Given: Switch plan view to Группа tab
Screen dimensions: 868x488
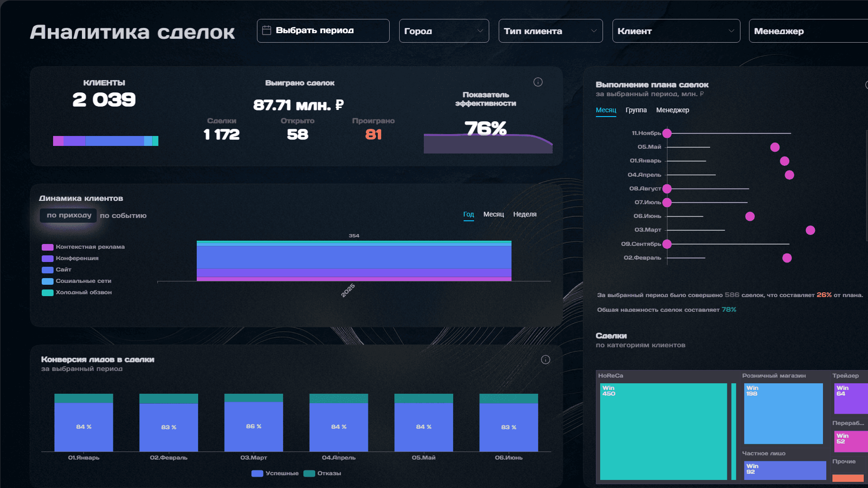Looking at the screenshot, I should tap(636, 110).
